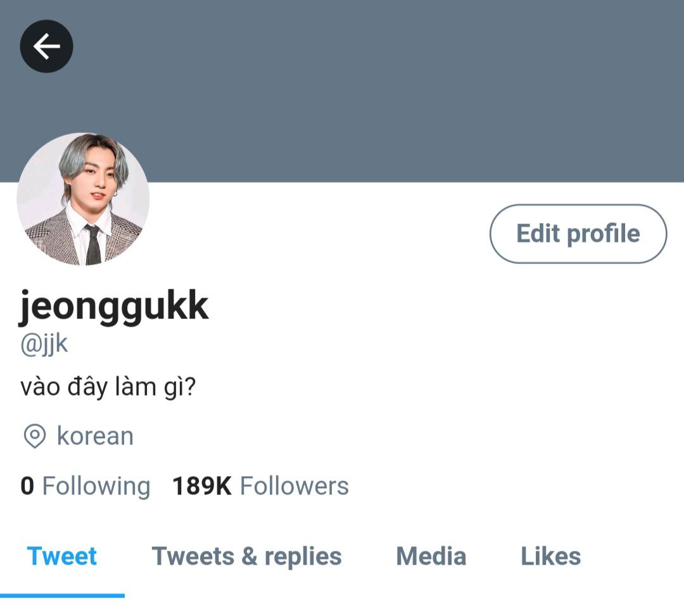This screenshot has height=616, width=684.
Task: Click the Edit profile button
Action: click(578, 234)
